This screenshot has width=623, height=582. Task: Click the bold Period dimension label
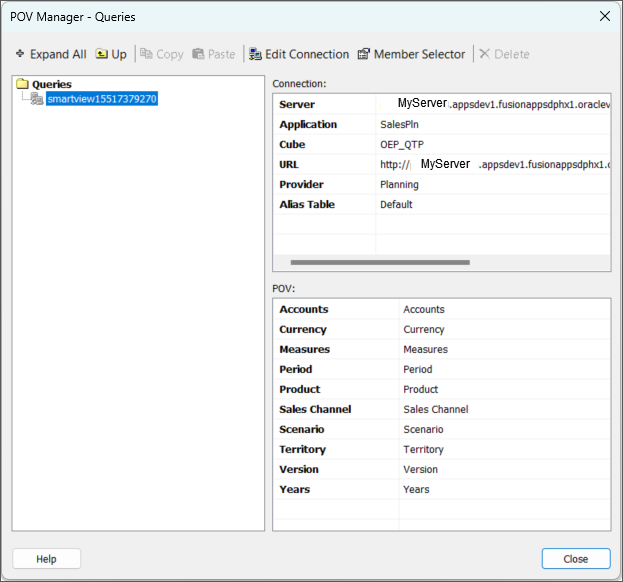296,369
